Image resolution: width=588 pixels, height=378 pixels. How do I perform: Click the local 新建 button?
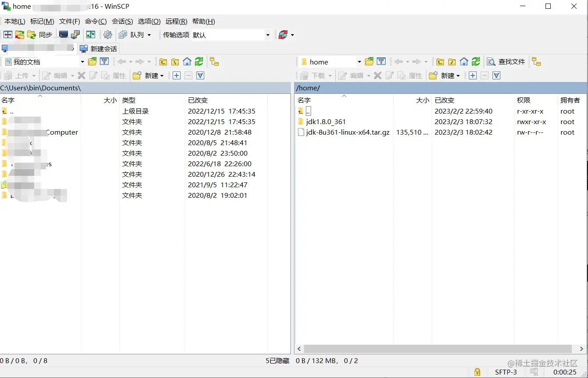pos(145,75)
